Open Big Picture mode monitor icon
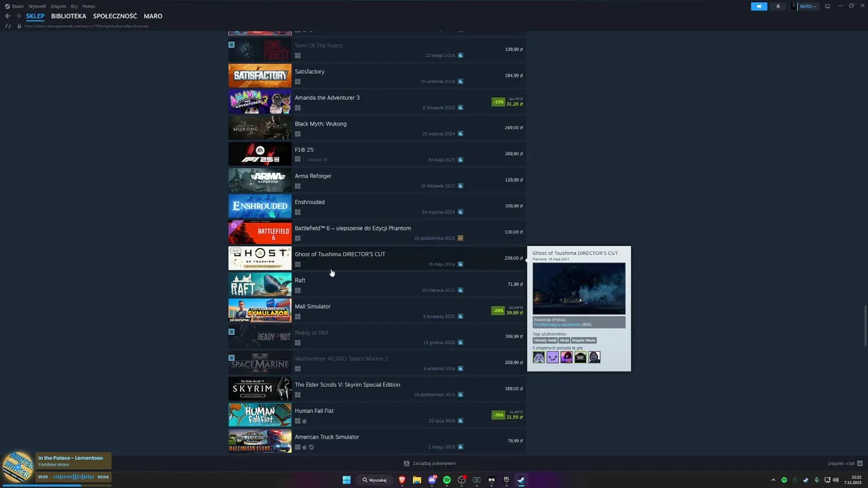Viewport: 868px width, 488px height. (827, 6)
